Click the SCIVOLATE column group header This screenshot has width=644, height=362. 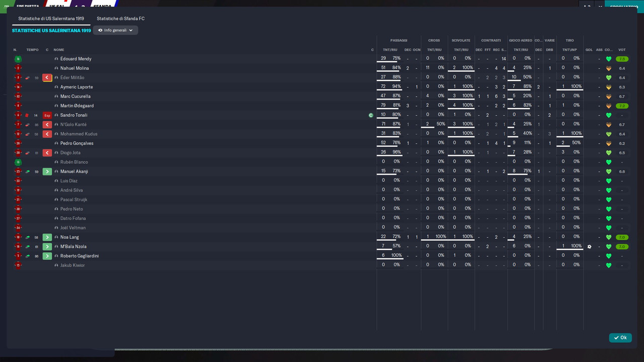[461, 40]
